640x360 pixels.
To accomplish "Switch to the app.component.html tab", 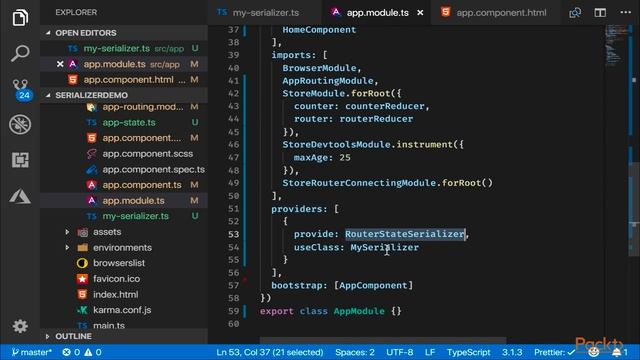I will (x=495, y=13).
